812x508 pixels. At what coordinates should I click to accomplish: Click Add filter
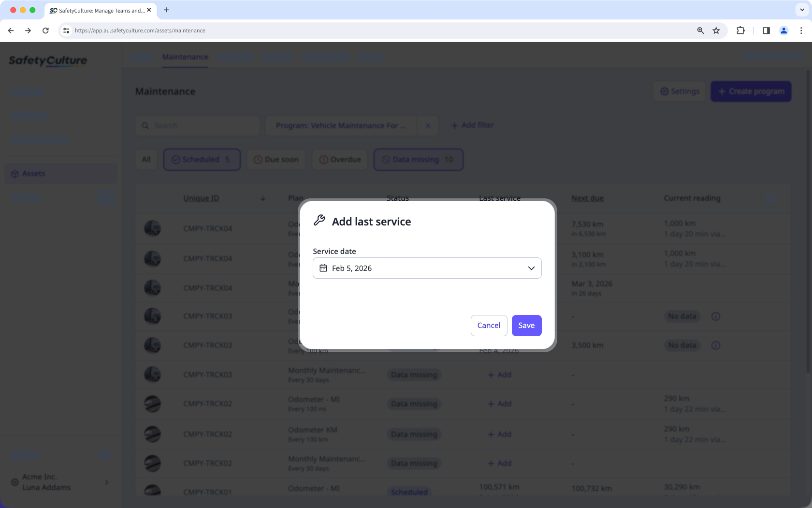tap(473, 125)
